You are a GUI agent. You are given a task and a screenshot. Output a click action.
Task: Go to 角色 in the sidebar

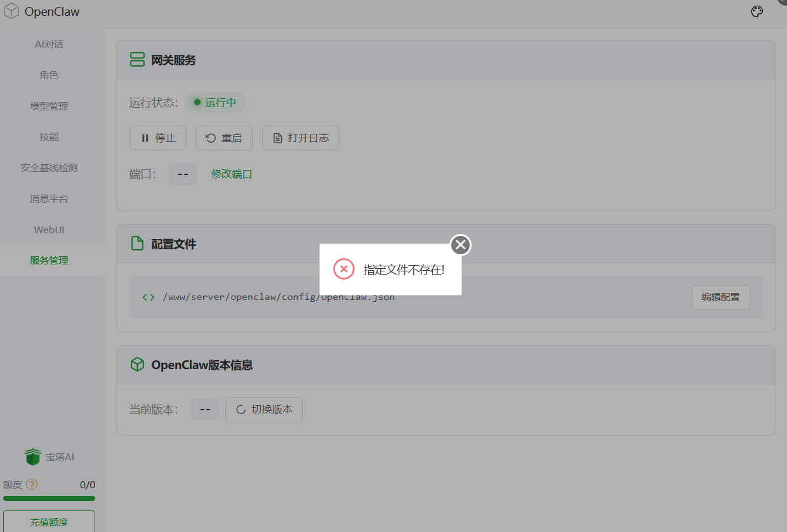[x=49, y=75]
